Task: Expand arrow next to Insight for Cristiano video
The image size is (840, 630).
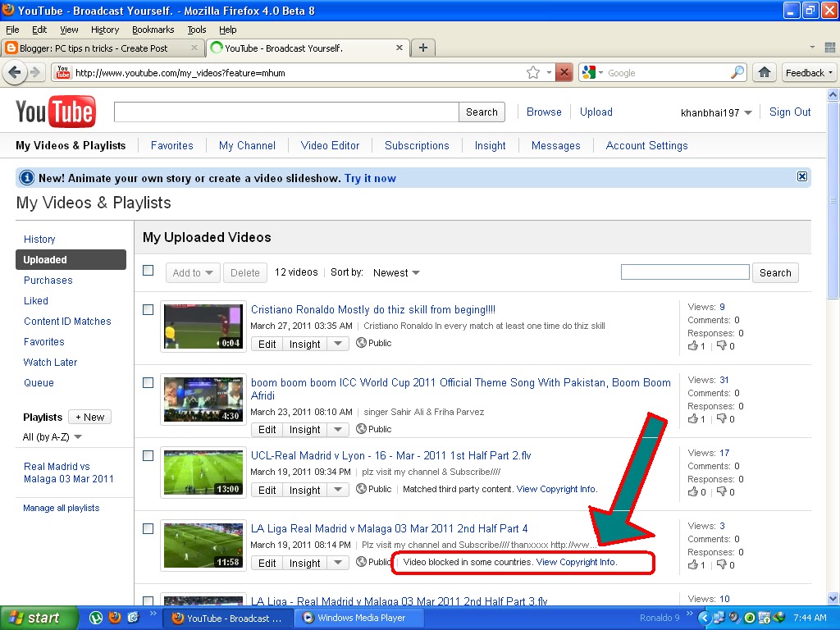Action: point(337,344)
